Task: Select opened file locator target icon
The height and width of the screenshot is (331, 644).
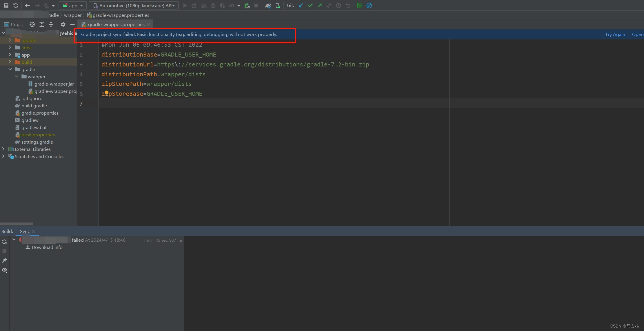Action: pyautogui.click(x=32, y=24)
